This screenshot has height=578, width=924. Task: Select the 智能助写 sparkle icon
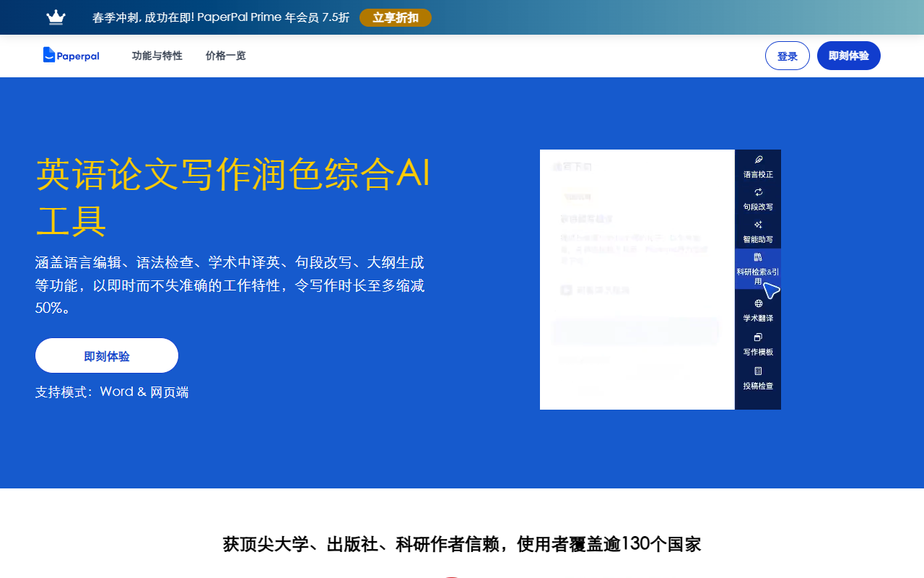(x=758, y=225)
